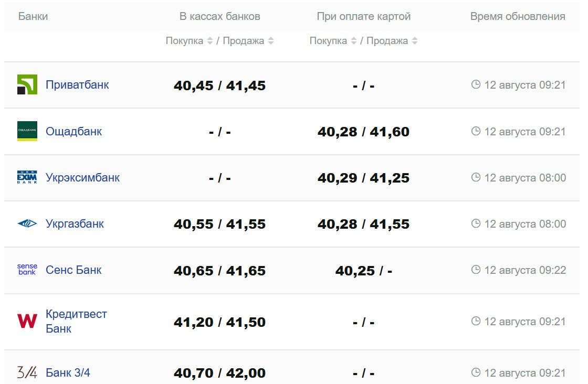Screen dimensions: 588x384
Task: Click Укргазбанк card rate 40,28 / 41,55
Action: pos(363,225)
